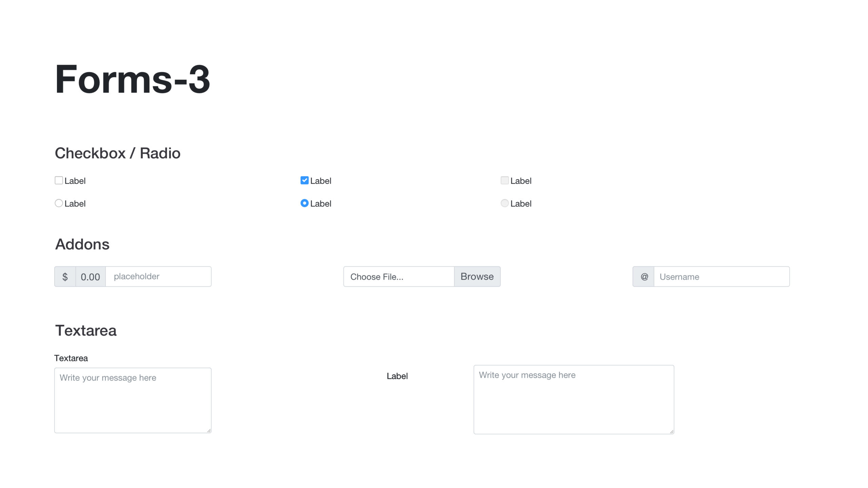Click the placeholder text input field

tap(158, 277)
